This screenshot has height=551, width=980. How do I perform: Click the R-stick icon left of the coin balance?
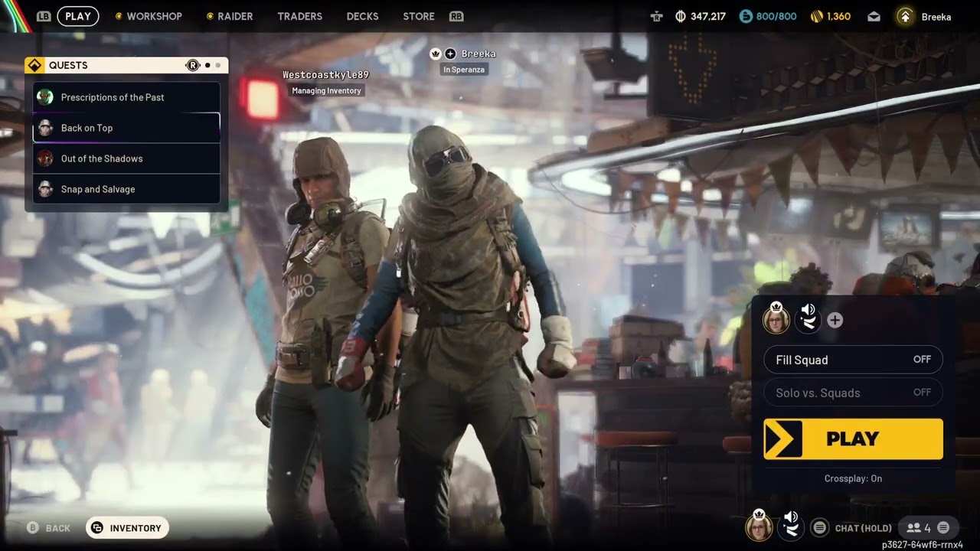tap(656, 16)
